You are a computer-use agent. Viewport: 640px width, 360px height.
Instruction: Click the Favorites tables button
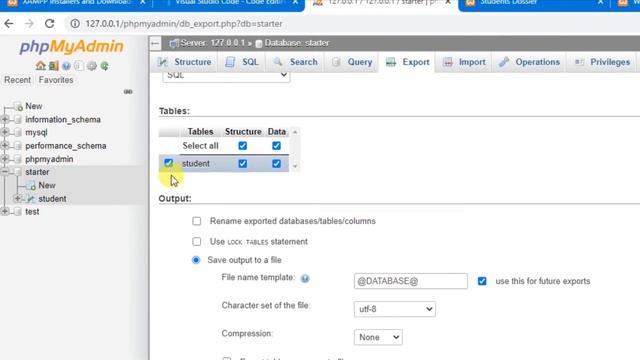click(x=56, y=80)
